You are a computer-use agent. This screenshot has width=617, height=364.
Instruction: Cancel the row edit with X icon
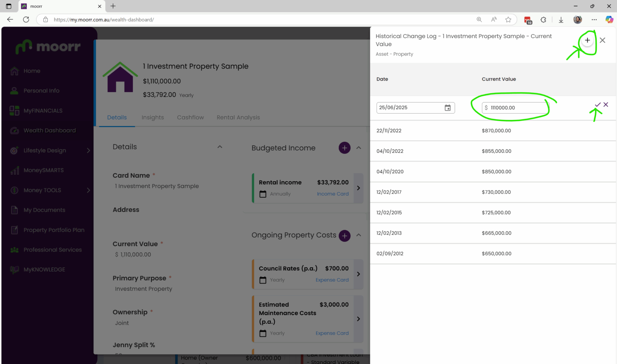pos(606,104)
